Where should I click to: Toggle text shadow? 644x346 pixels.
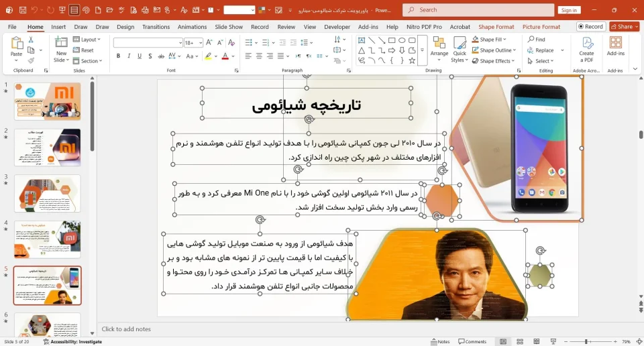coord(150,56)
